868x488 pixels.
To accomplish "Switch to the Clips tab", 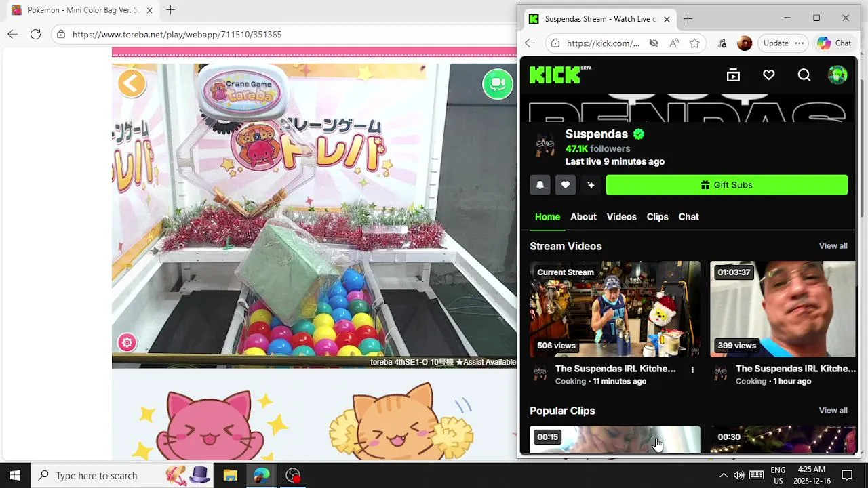I will (657, 217).
